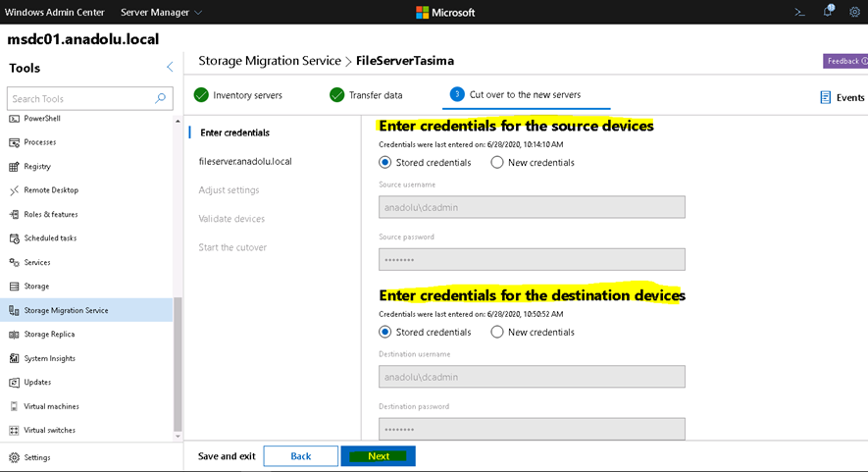Click the Roles & features icon

pos(14,214)
